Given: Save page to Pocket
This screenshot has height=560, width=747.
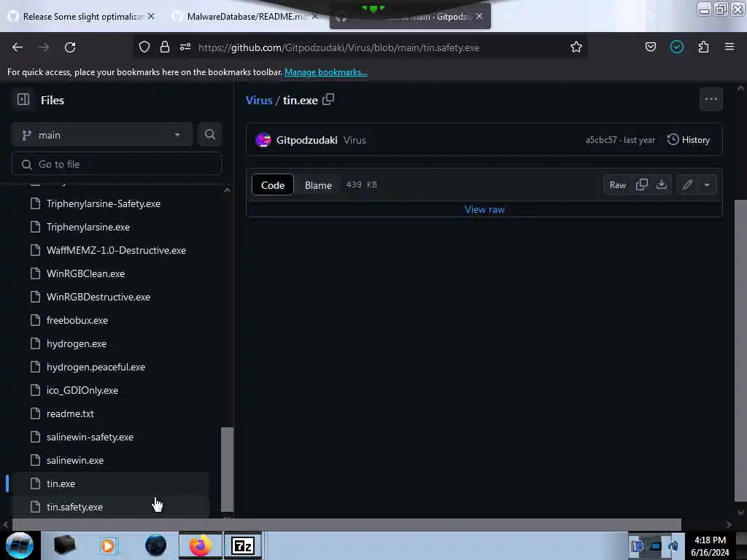Looking at the screenshot, I should click(x=650, y=47).
